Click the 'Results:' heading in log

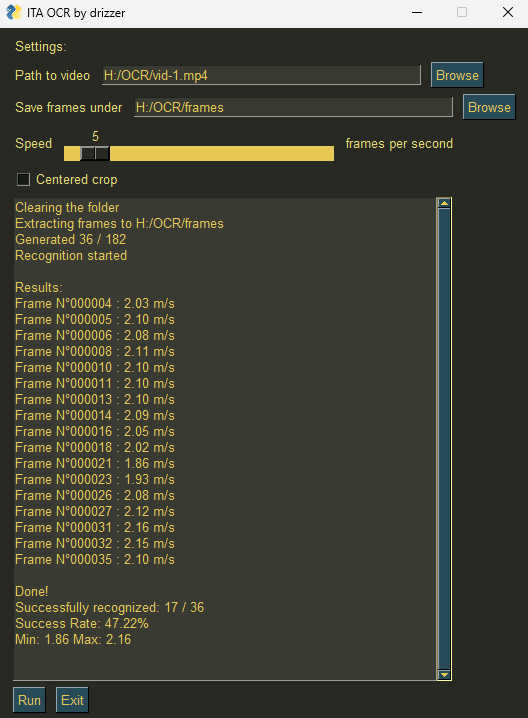[39, 288]
